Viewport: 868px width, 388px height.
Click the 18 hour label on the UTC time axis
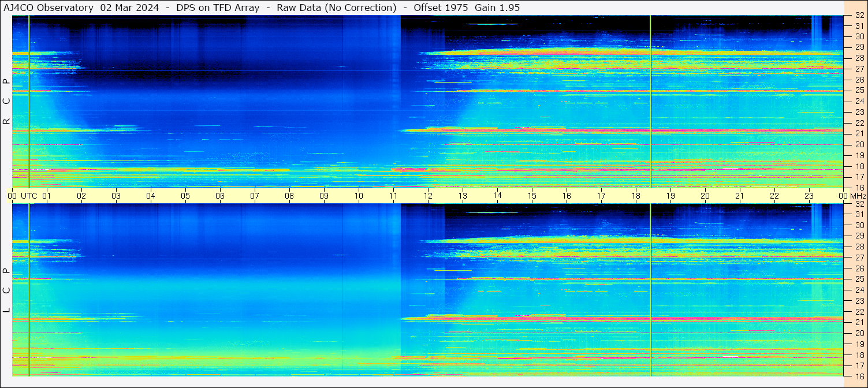pyautogui.click(x=636, y=196)
